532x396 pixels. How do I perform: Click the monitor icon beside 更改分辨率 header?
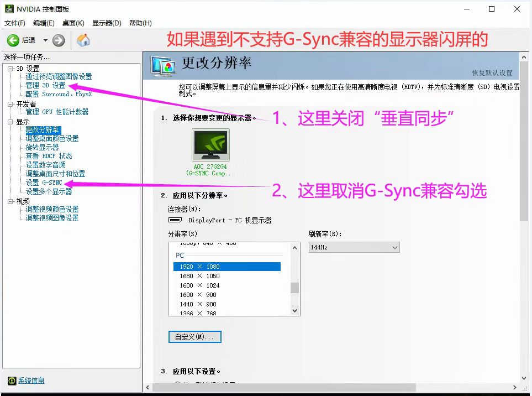[161, 65]
